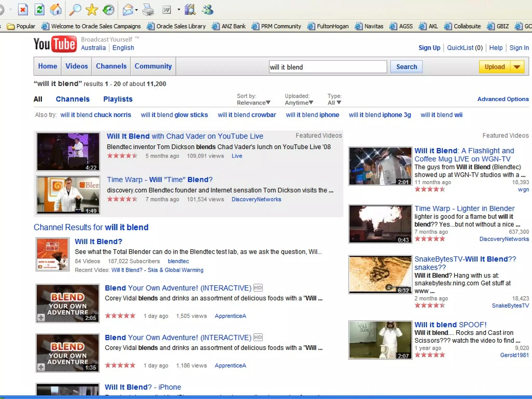The height and width of the screenshot is (399, 532).
Task: Open Favorites using the star icon
Action: click(92, 10)
